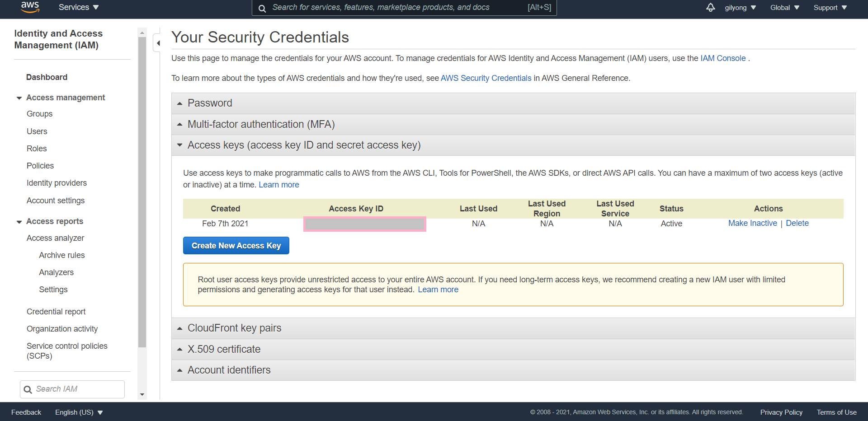The height and width of the screenshot is (421, 868).
Task: Focus the top services search field
Action: [404, 8]
